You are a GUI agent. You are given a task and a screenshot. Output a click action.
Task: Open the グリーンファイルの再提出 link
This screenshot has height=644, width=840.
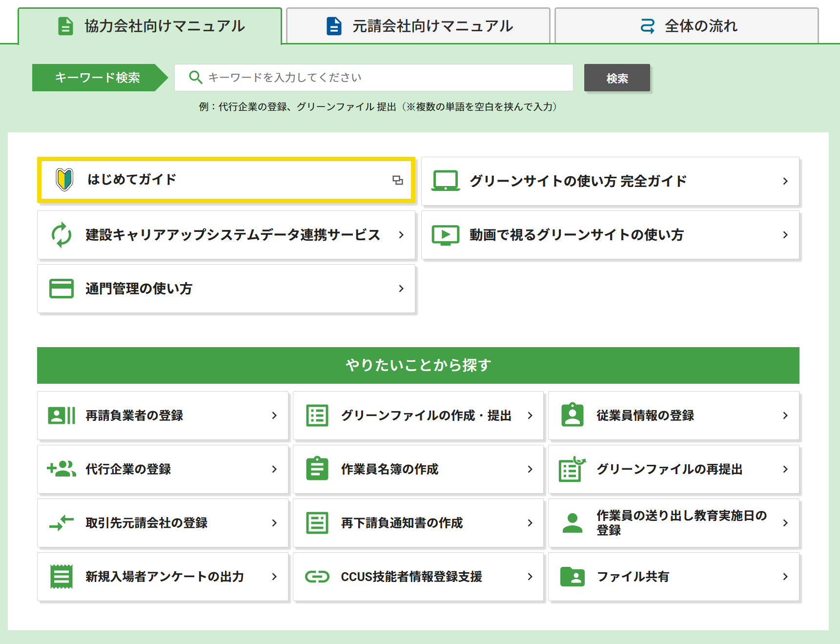click(669, 469)
